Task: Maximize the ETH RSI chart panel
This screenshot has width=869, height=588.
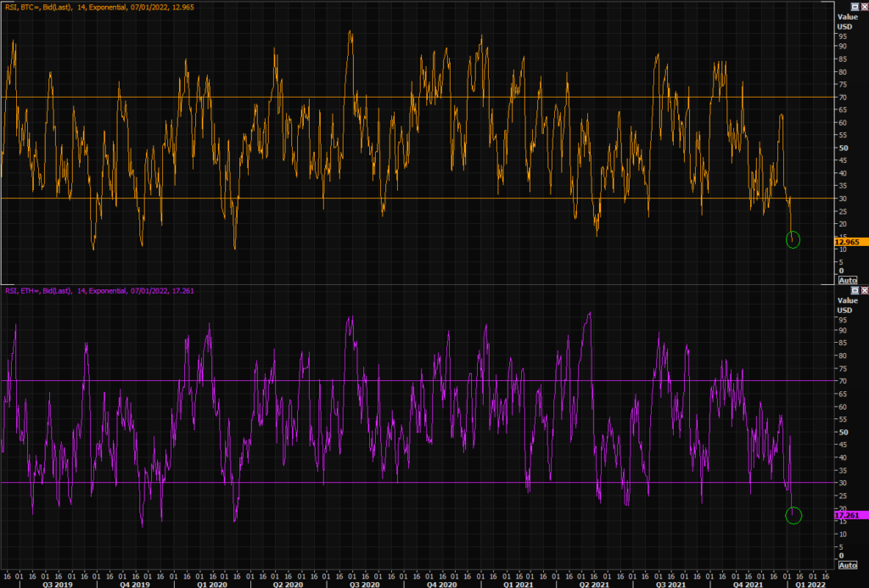Action: click(855, 290)
